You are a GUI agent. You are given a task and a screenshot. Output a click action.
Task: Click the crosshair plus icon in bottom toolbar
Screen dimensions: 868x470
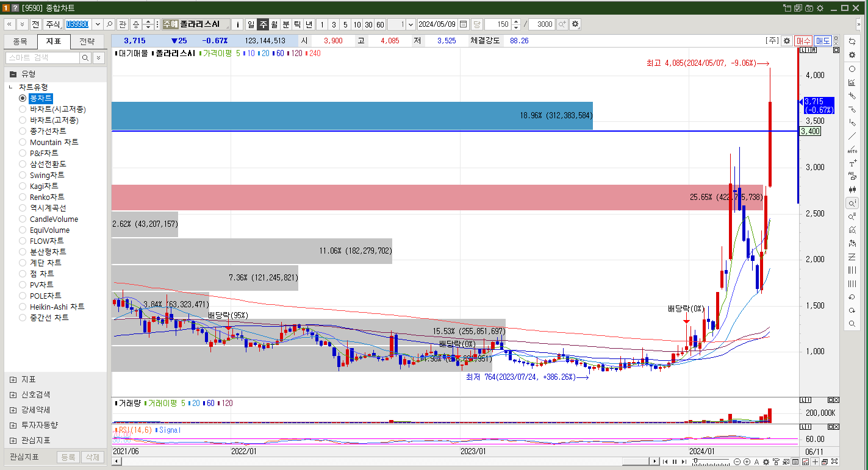816,461
